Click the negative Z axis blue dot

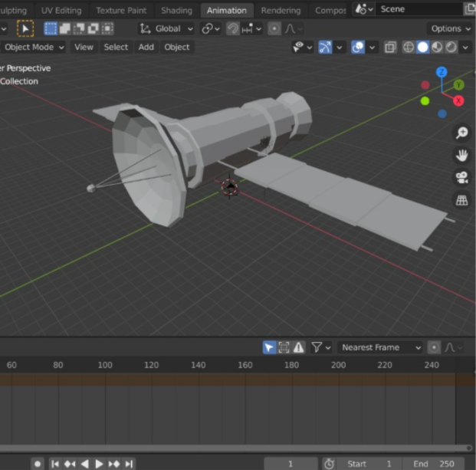(x=442, y=113)
